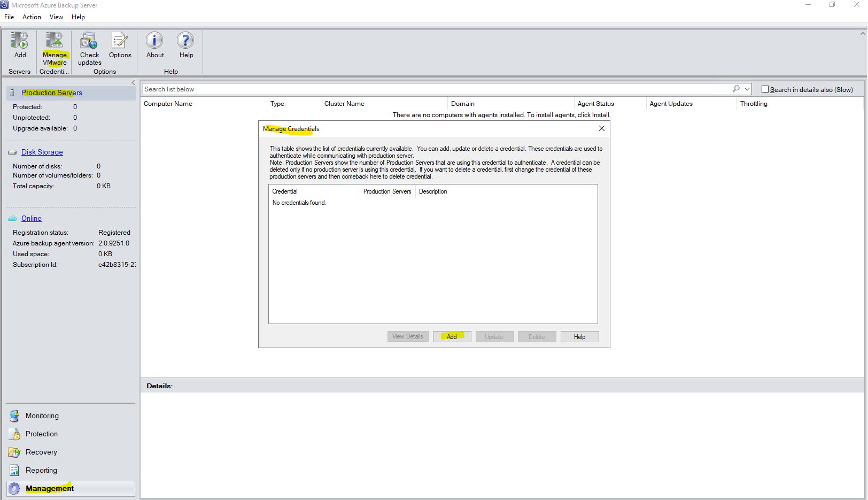Image resolution: width=868 pixels, height=500 pixels.
Task: Enable Search in details also checkbox
Action: [765, 89]
